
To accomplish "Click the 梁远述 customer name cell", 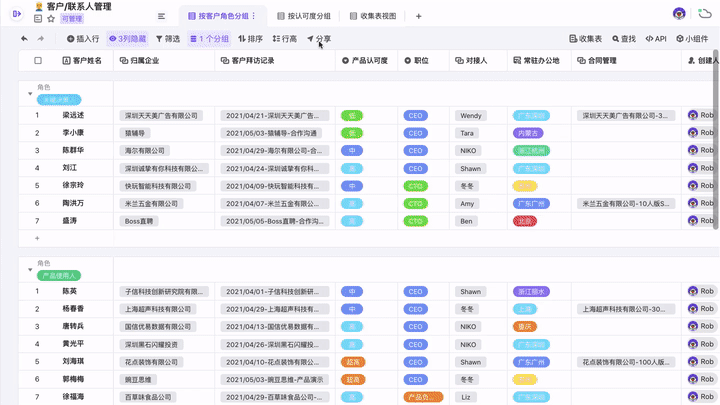I will 74,116.
